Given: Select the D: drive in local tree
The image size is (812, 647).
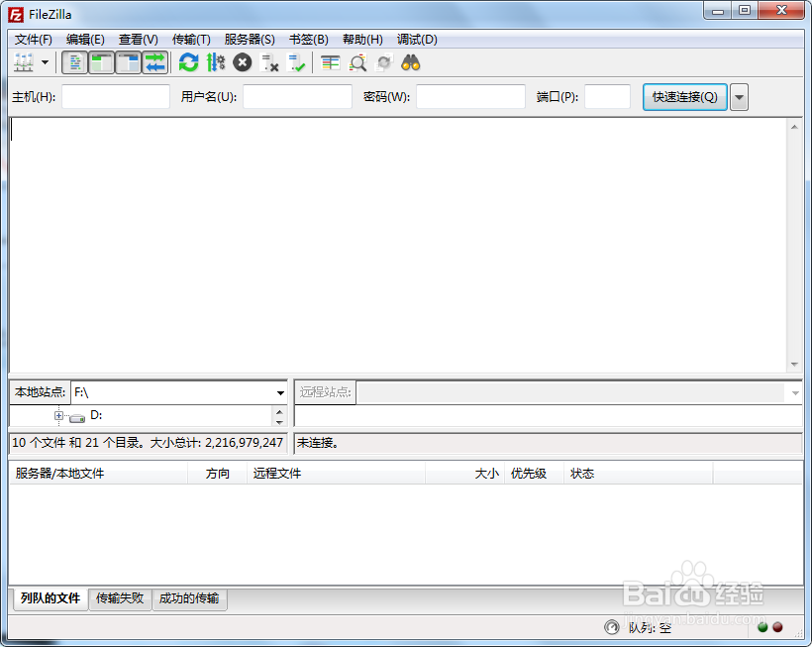Looking at the screenshot, I should pos(96,415).
